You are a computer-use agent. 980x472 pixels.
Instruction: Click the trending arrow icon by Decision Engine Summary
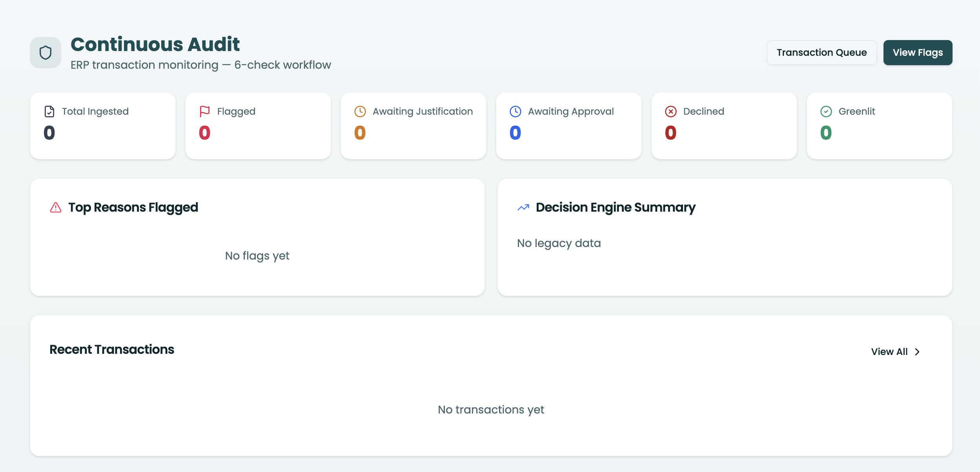523,207
